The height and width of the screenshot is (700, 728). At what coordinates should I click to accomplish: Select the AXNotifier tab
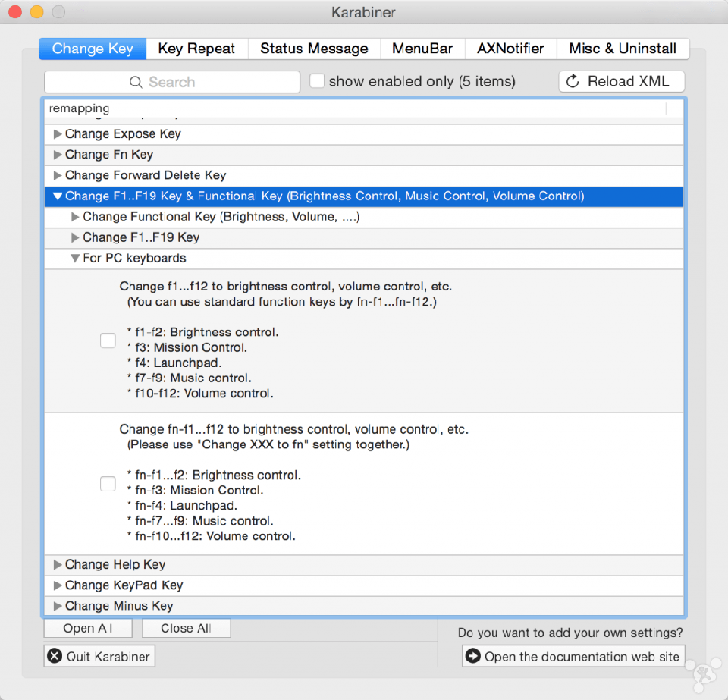(x=510, y=49)
